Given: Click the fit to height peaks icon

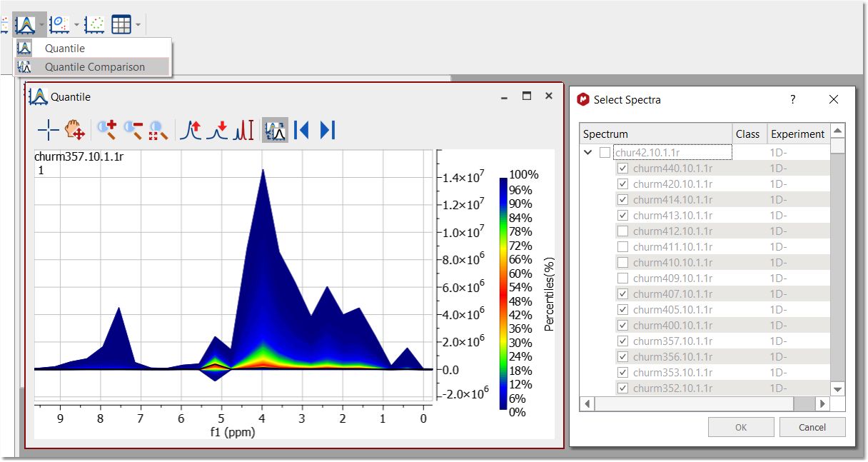Looking at the screenshot, I should click(x=243, y=130).
